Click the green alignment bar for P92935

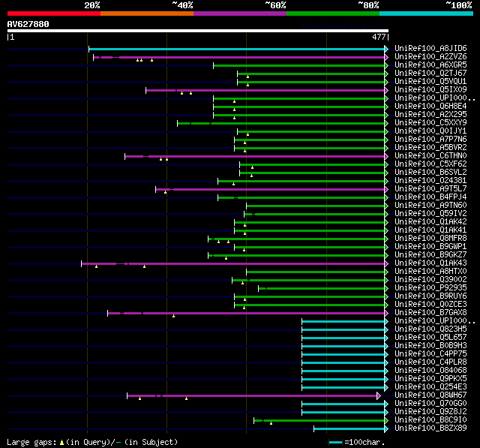322,288
